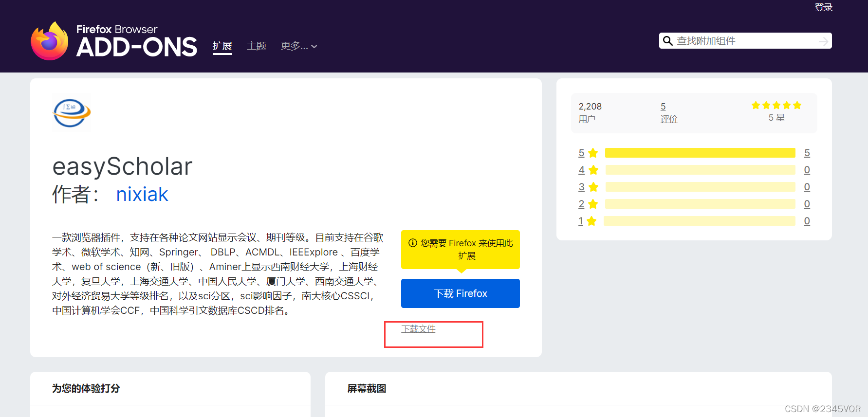Open the 扩展 tab
The width and height of the screenshot is (868, 417).
coord(222,46)
